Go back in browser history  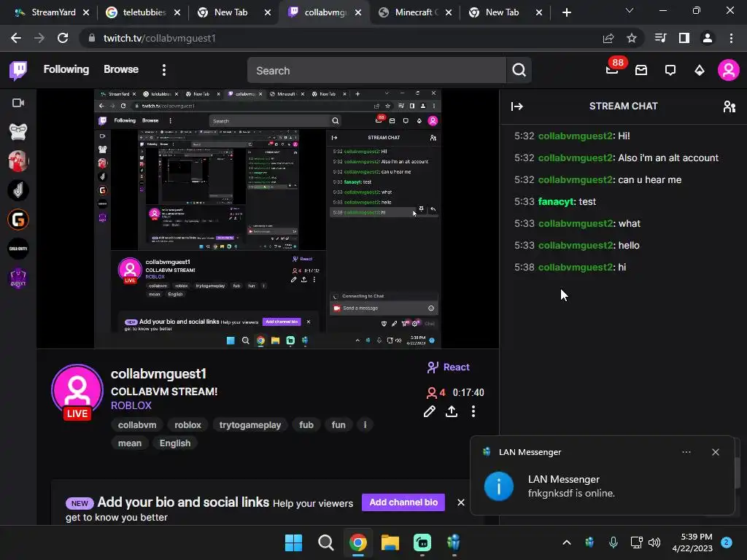[x=16, y=38]
